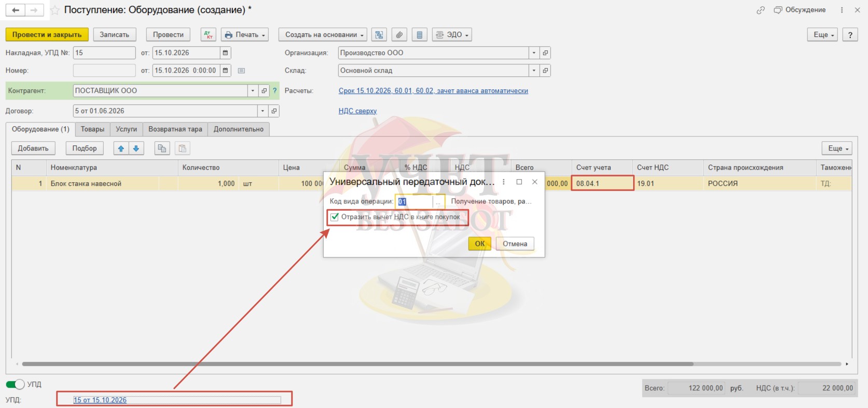
Task: Click the list icon next to the paperclip
Action: [x=419, y=35]
